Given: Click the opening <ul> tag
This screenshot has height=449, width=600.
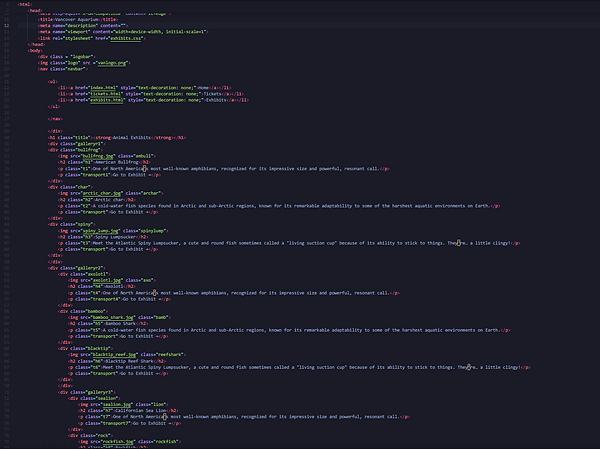Looking at the screenshot, I should coord(53,82).
